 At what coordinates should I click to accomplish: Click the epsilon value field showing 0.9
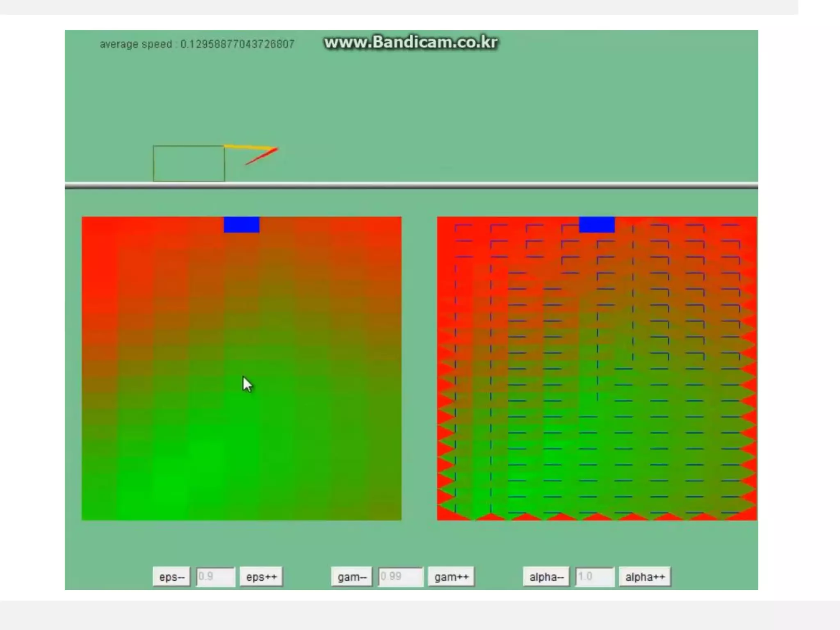(215, 577)
